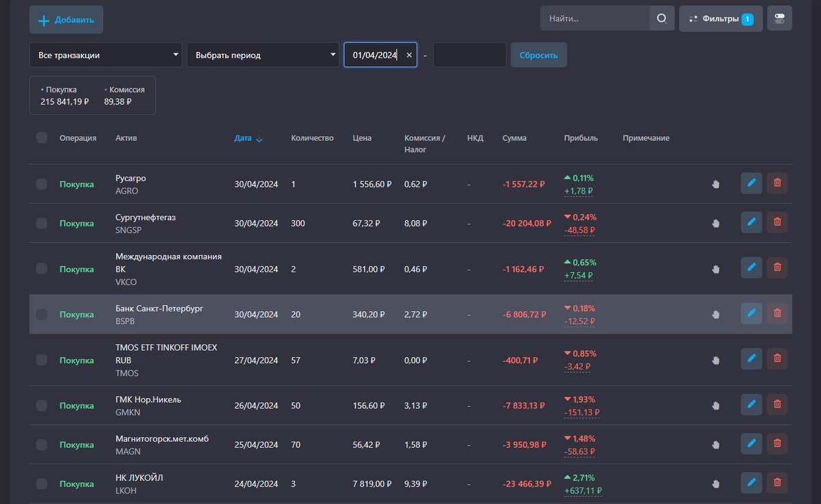The image size is (821, 504).
Task: Delete the НК ЛУКОЙЛ transaction
Action: [x=777, y=482]
